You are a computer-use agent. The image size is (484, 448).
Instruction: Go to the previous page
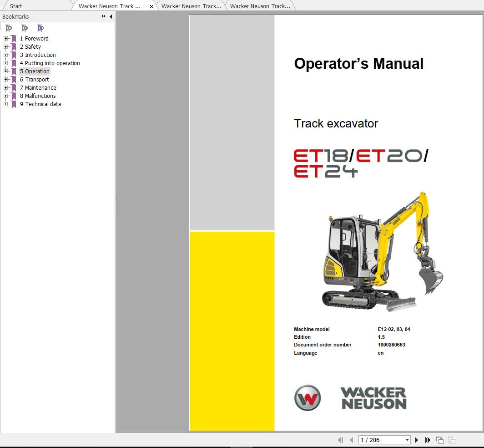pos(351,440)
